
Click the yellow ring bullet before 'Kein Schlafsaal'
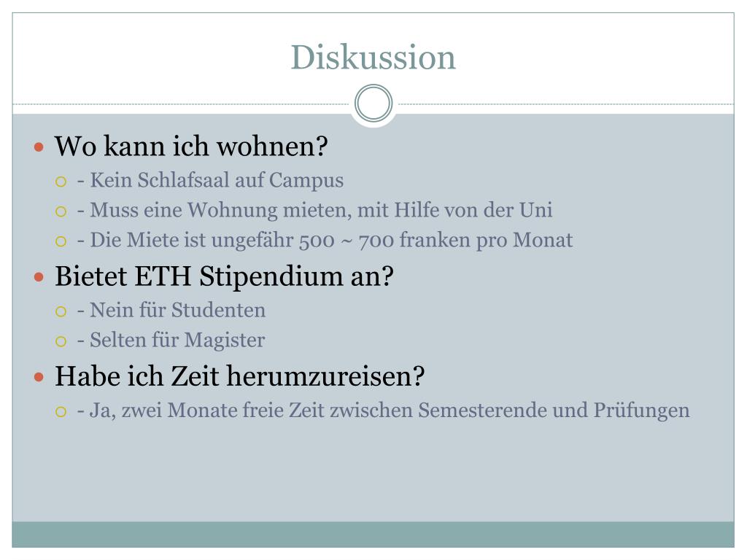[61, 182]
